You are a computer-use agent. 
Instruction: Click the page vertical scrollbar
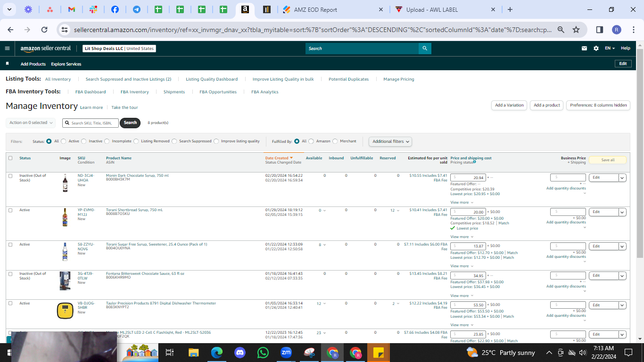coord(640,153)
